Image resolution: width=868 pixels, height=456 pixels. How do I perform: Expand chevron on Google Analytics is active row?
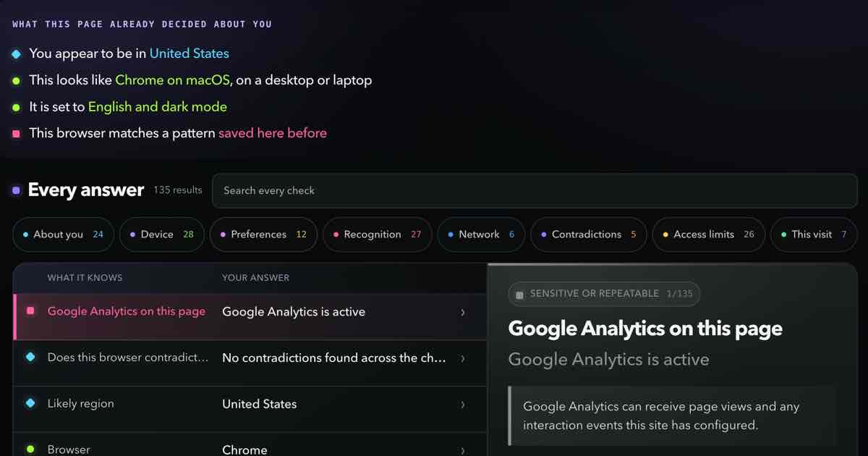click(x=463, y=312)
